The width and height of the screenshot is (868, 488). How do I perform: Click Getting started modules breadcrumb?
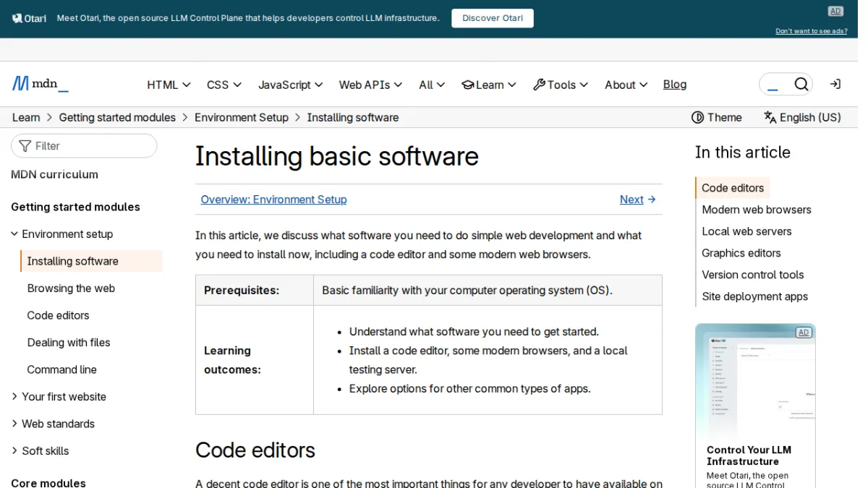(x=117, y=117)
